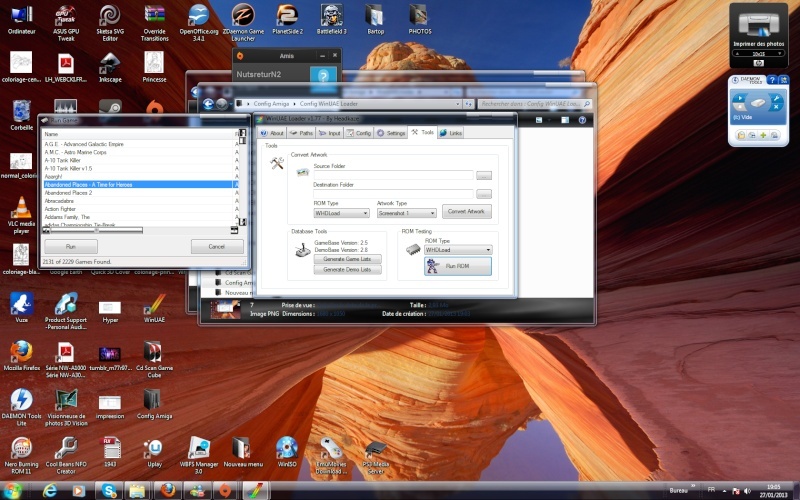Click the Convert Artwork button

(466, 211)
